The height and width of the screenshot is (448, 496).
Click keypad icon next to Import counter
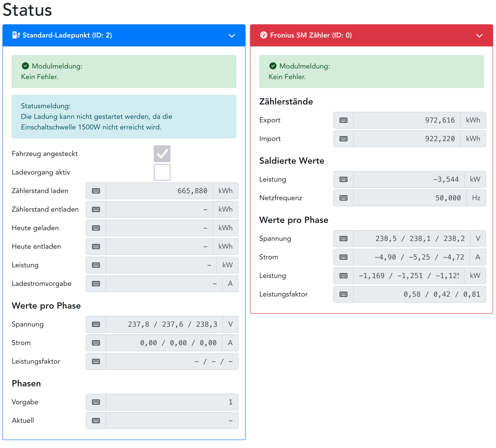point(343,139)
